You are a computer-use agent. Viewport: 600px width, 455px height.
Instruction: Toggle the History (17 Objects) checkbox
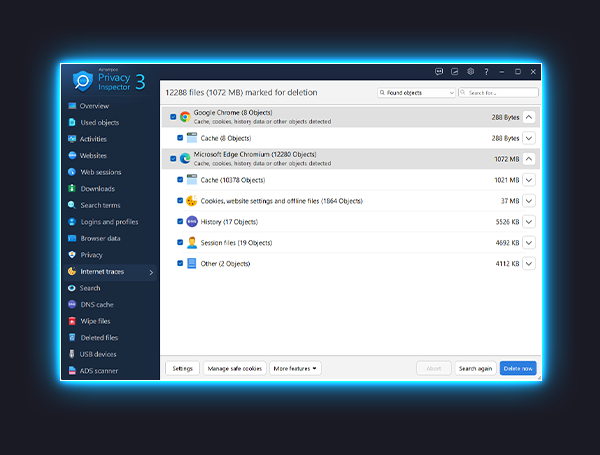click(180, 222)
